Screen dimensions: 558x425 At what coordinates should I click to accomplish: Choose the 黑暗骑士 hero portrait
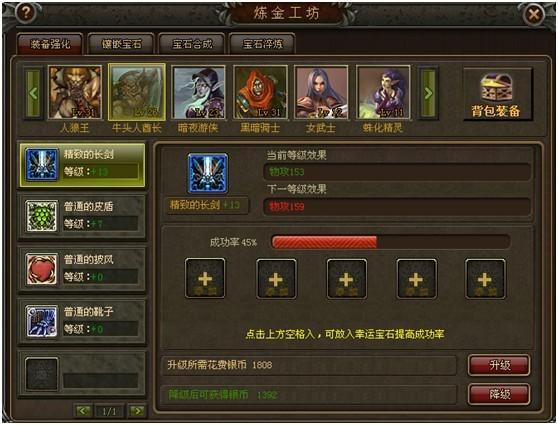click(260, 92)
